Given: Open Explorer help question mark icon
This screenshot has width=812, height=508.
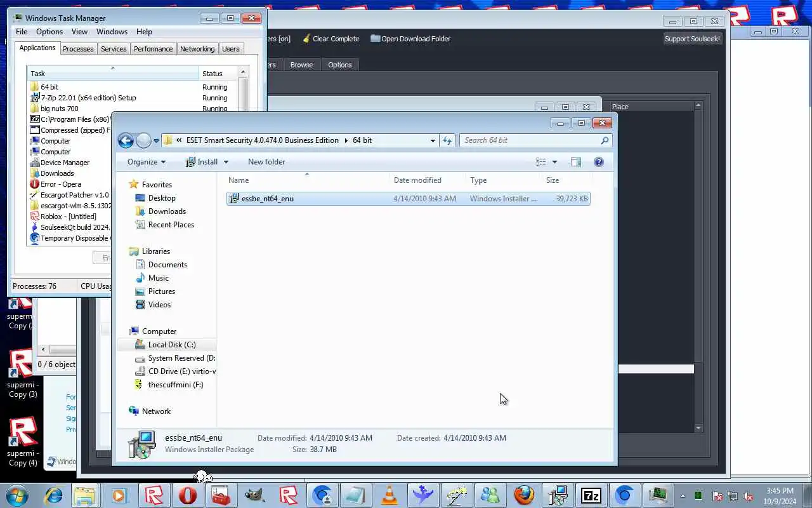Looking at the screenshot, I should pyautogui.click(x=598, y=162).
